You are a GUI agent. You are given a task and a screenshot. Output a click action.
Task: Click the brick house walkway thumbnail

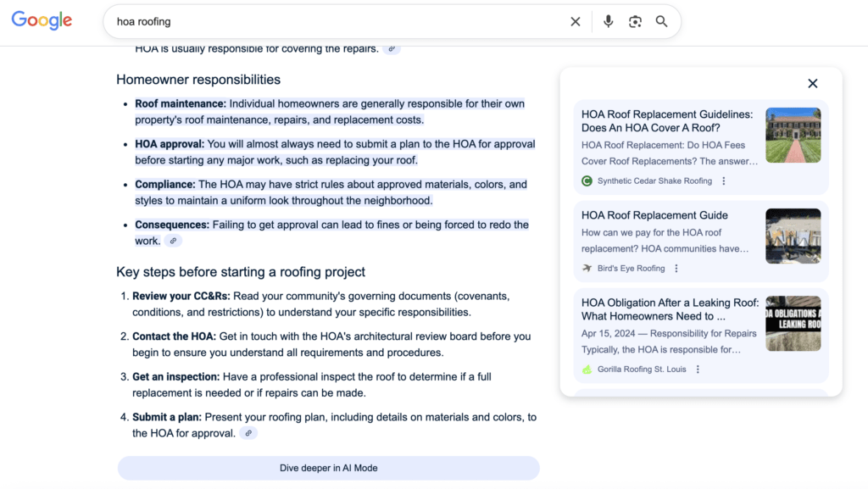[793, 135]
